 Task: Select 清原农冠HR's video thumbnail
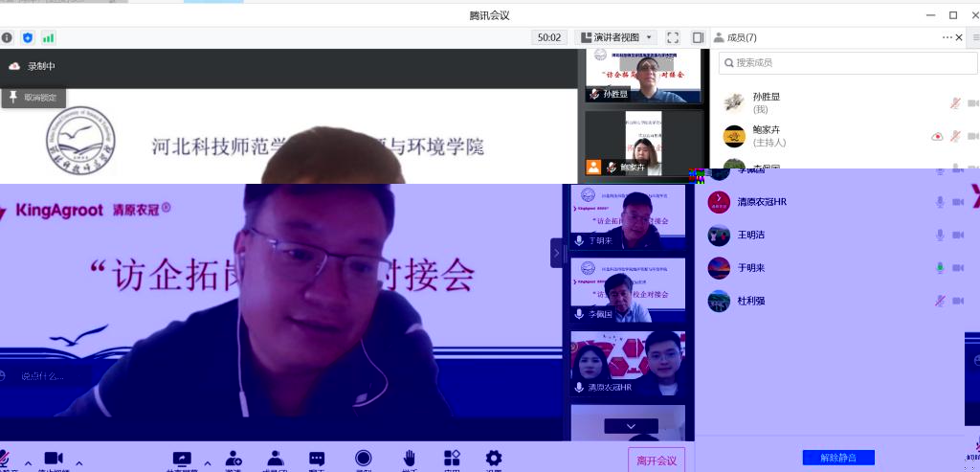pos(628,364)
